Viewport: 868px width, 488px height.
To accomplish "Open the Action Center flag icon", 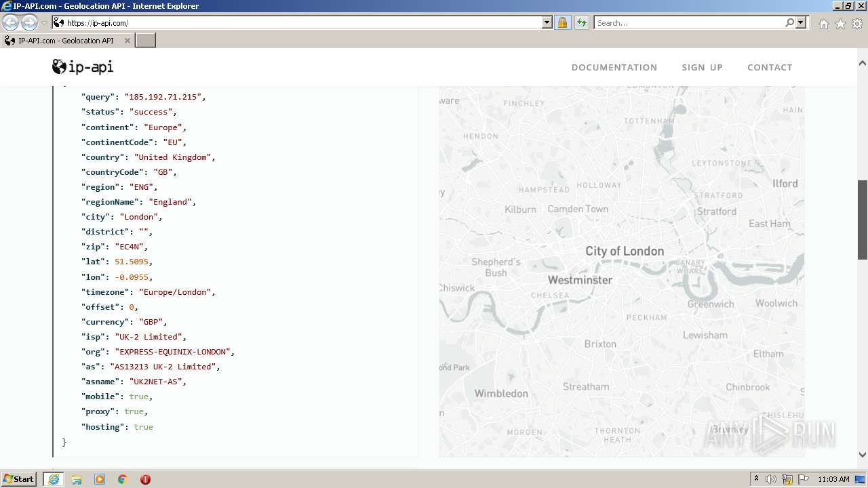I will point(804,479).
